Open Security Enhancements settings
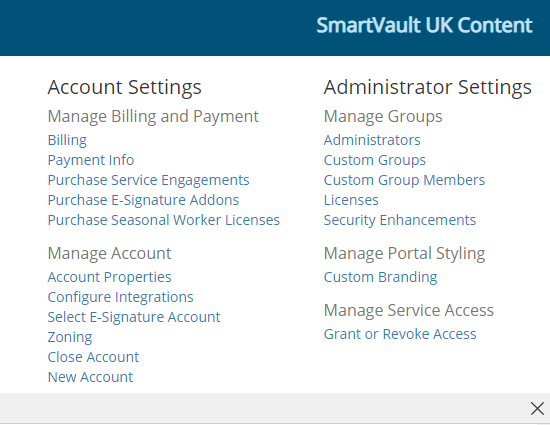 [x=400, y=220]
